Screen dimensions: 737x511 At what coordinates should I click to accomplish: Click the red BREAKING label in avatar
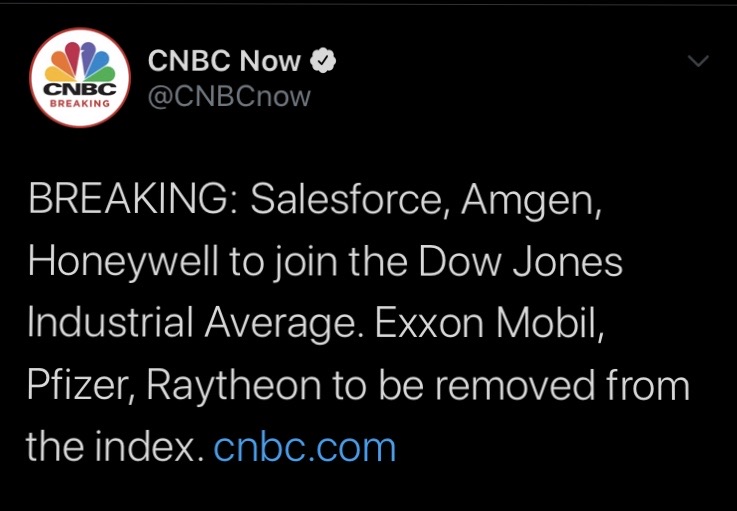click(x=80, y=103)
